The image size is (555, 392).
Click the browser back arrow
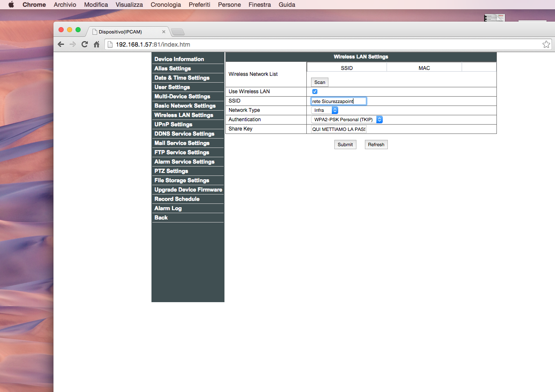coord(61,44)
